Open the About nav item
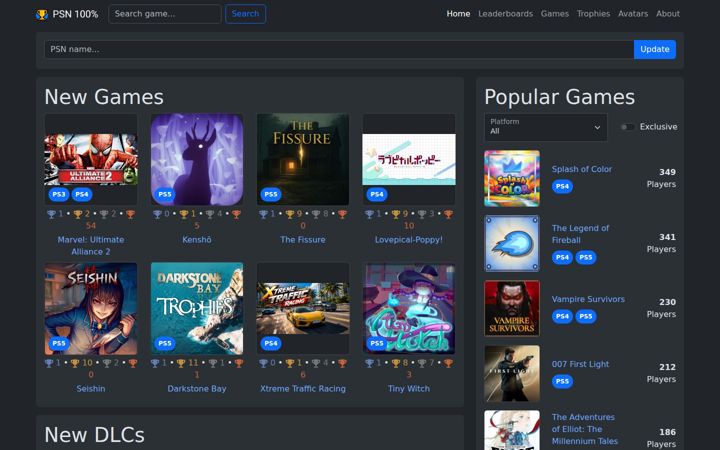Screen dimensions: 720x450 click(668, 14)
